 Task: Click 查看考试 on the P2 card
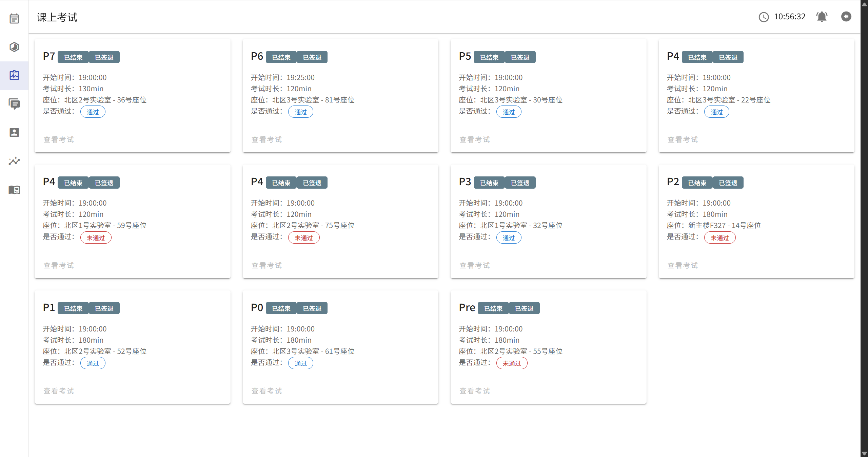tap(683, 265)
